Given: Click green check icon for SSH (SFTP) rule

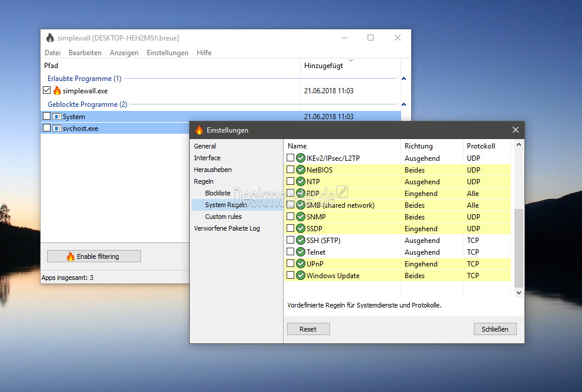Looking at the screenshot, I should coord(301,241).
